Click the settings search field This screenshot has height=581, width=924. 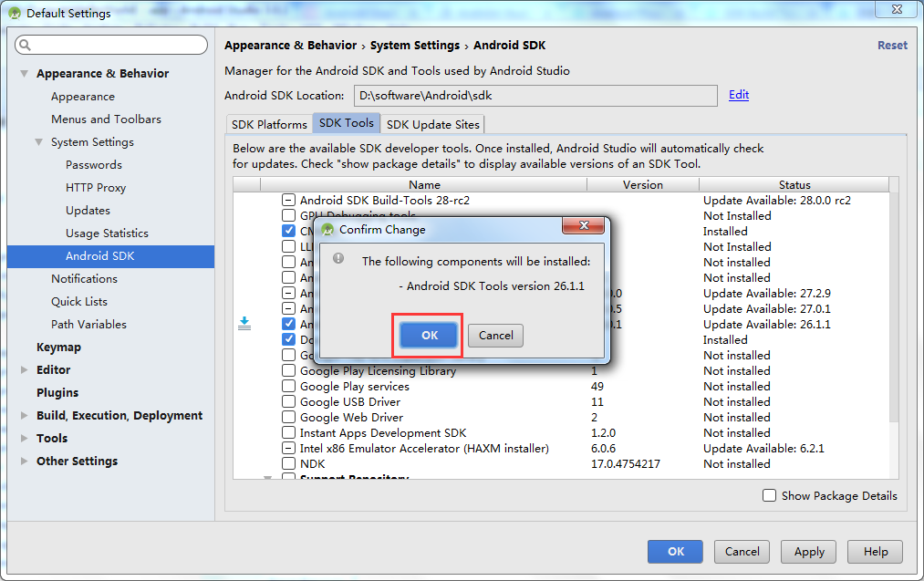click(111, 45)
